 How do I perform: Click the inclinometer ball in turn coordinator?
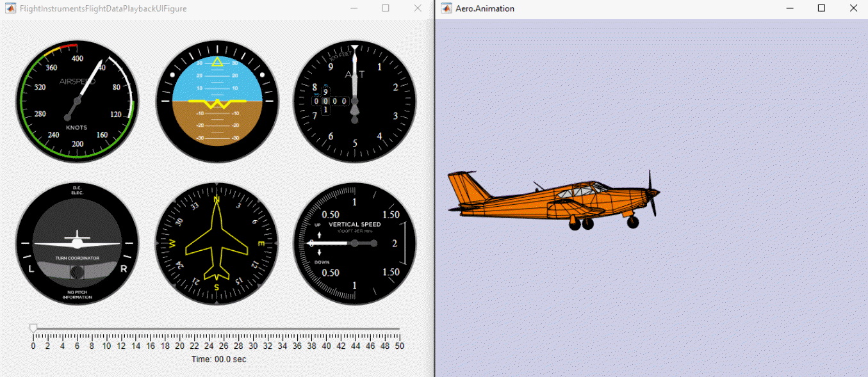pos(77,273)
